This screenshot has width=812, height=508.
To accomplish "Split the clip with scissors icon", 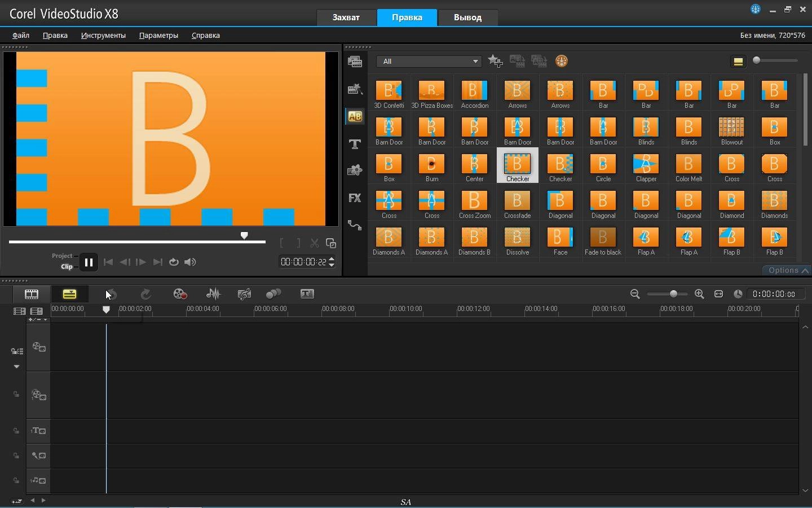I will point(315,243).
